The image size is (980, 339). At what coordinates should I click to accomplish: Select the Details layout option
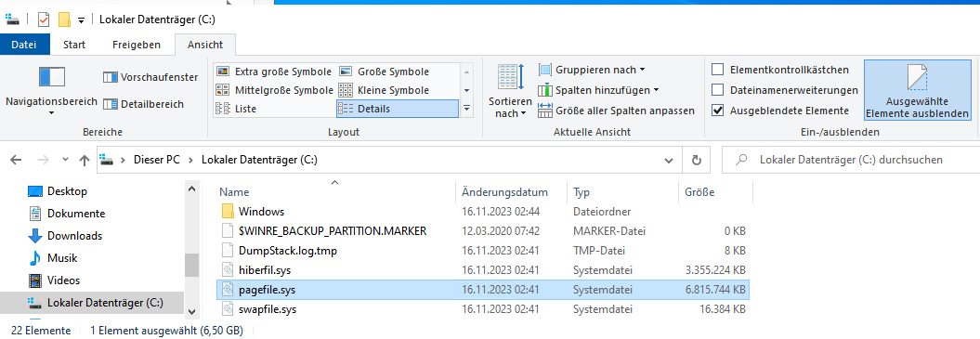pyautogui.click(x=397, y=109)
